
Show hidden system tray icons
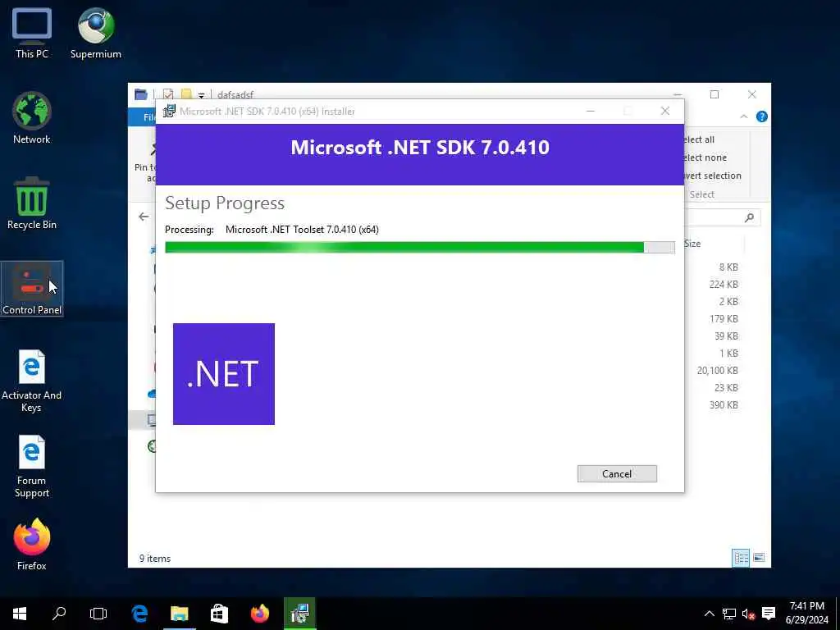[709, 614]
